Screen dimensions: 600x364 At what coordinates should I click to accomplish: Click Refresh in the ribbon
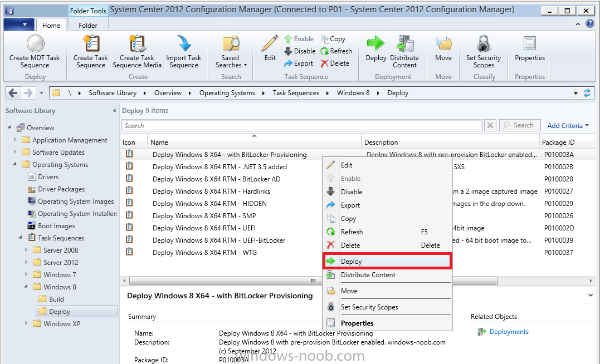pyautogui.click(x=336, y=51)
